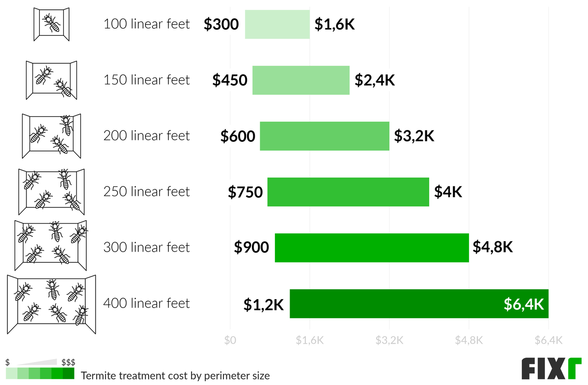Click the $0 axis tick label
Viewport: 588px width, 385px height.
(230, 340)
